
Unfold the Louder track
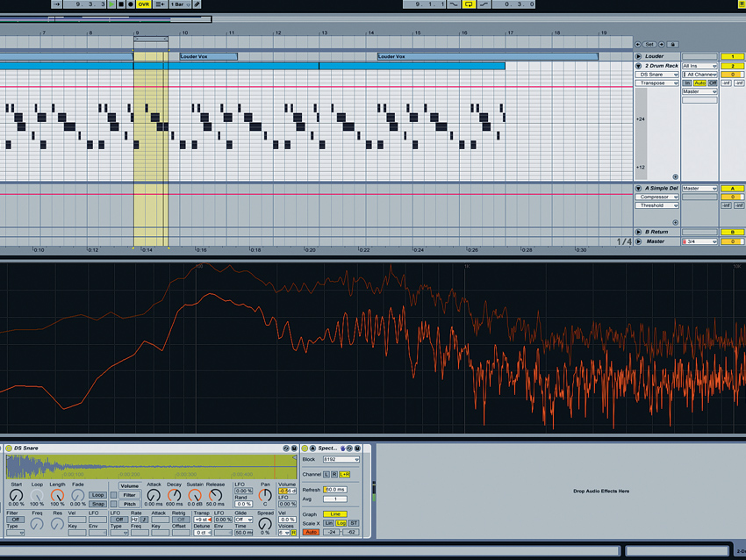[x=638, y=56]
